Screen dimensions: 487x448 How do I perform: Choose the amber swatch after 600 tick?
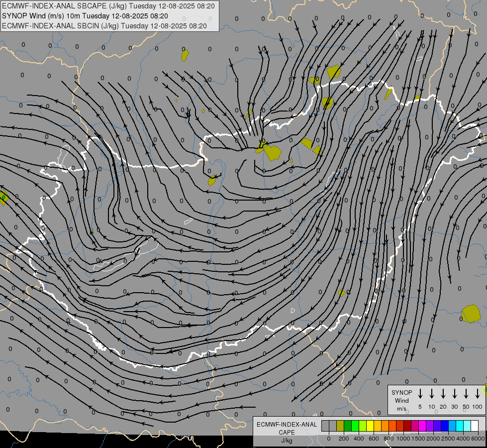(x=378, y=426)
